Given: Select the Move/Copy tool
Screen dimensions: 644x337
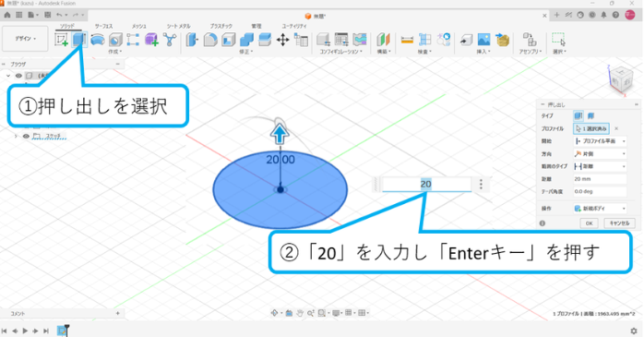Looking at the screenshot, I should pyautogui.click(x=282, y=40).
